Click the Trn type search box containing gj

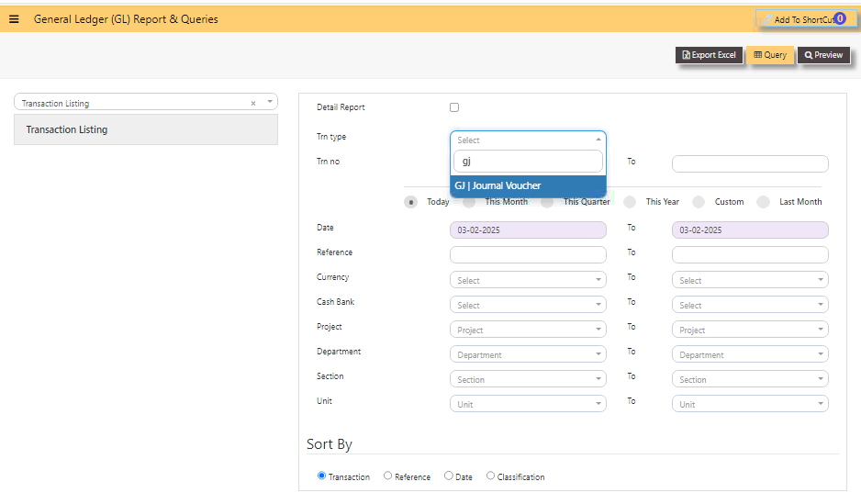point(528,161)
